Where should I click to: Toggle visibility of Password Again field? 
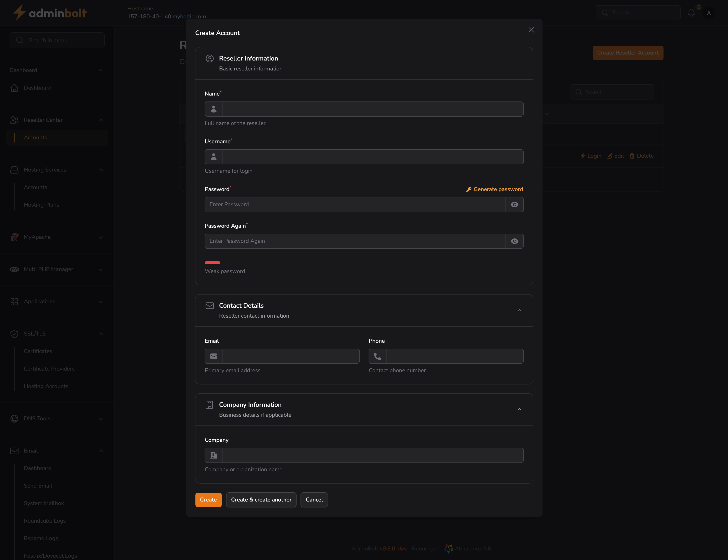515,241
